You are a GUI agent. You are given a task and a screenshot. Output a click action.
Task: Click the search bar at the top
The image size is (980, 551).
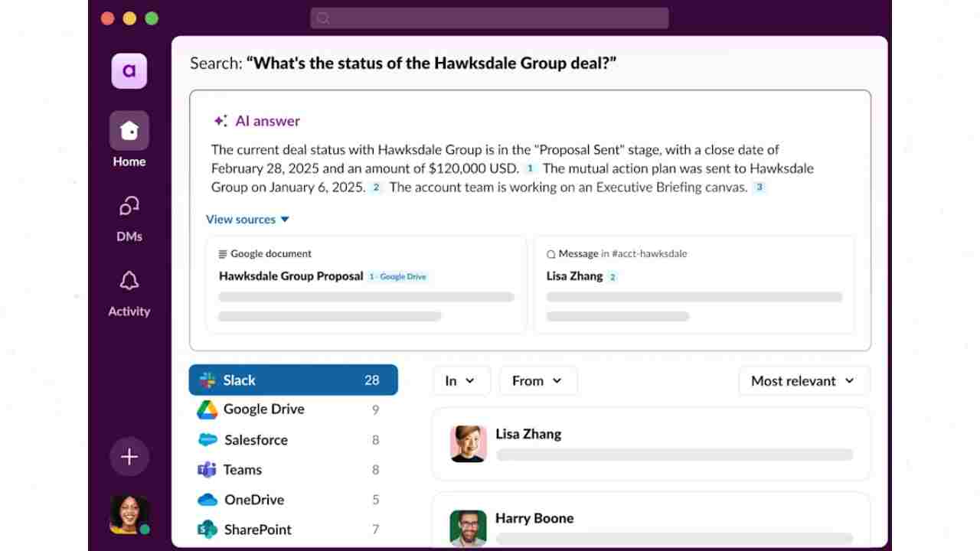(x=489, y=18)
